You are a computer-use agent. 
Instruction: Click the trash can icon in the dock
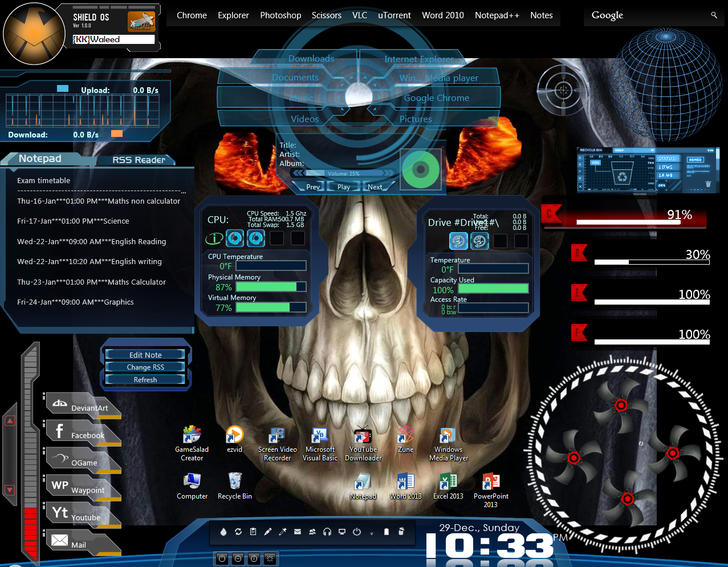point(401,532)
